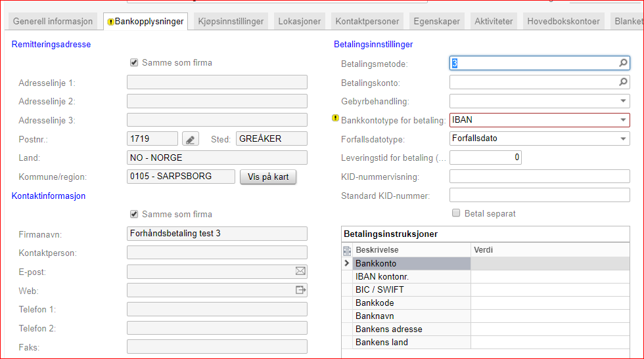Uncheck Samme som firma under Kontaktinformasjon
644x359 pixels.
tap(134, 214)
